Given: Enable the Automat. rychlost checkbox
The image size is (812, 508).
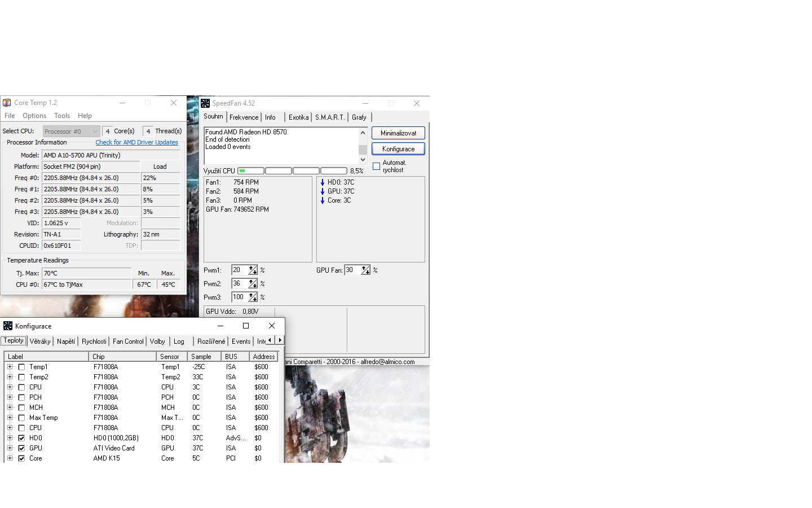Looking at the screenshot, I should [x=377, y=167].
